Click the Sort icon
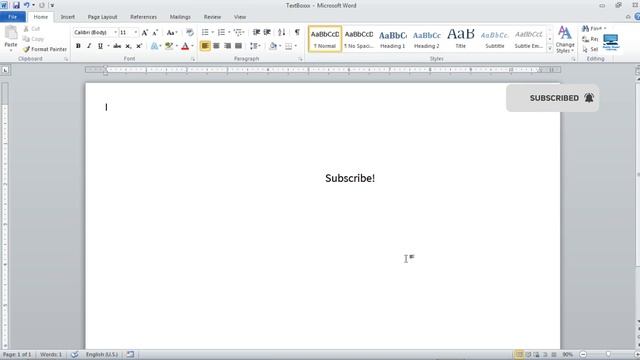The width and height of the screenshot is (640, 360). tap(282, 32)
